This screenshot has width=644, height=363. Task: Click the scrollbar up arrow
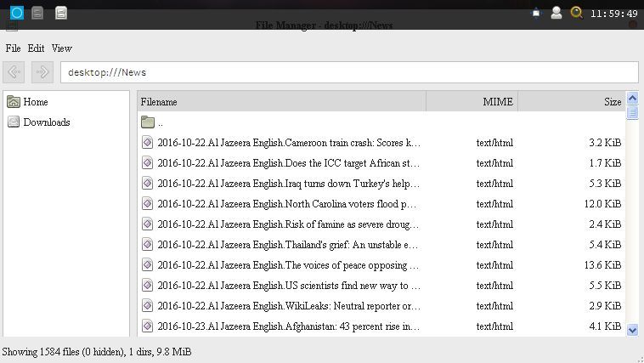[x=632, y=98]
